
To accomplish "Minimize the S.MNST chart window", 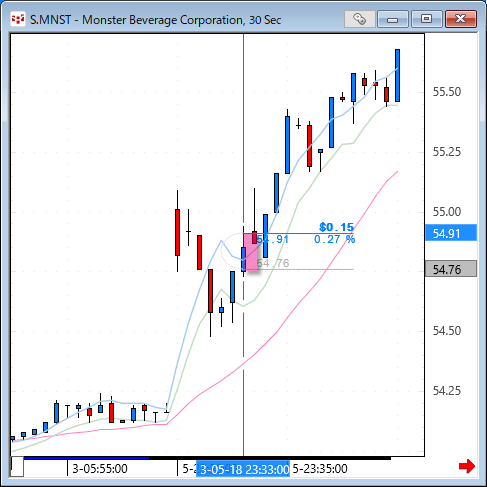I will [x=393, y=19].
